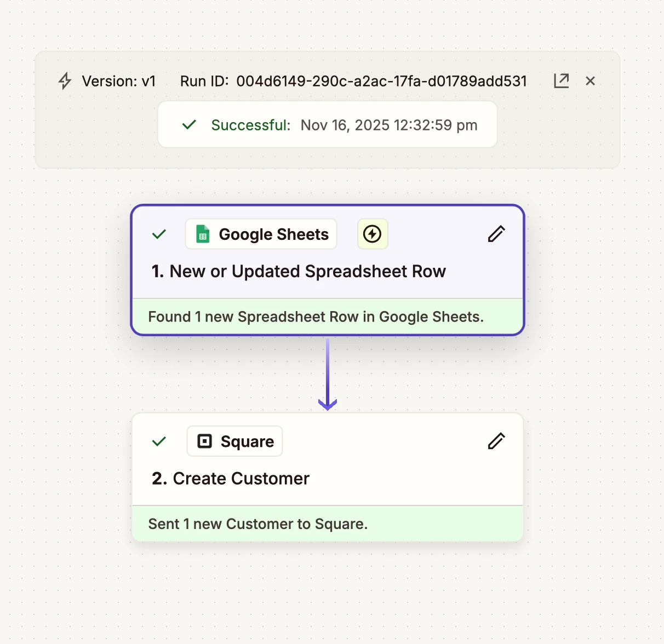This screenshot has width=664, height=644.
Task: Close the run details banner
Action: click(x=590, y=81)
